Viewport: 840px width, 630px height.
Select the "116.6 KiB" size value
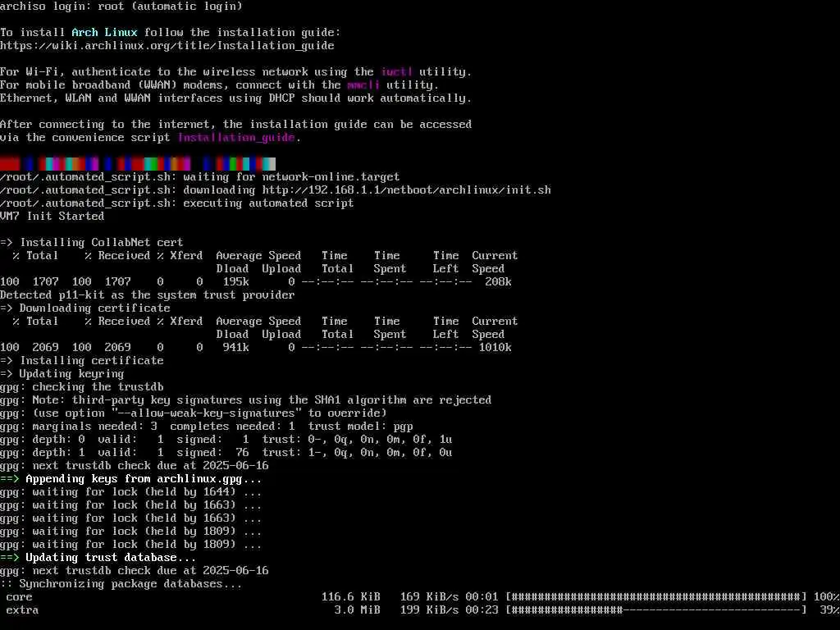pos(351,597)
